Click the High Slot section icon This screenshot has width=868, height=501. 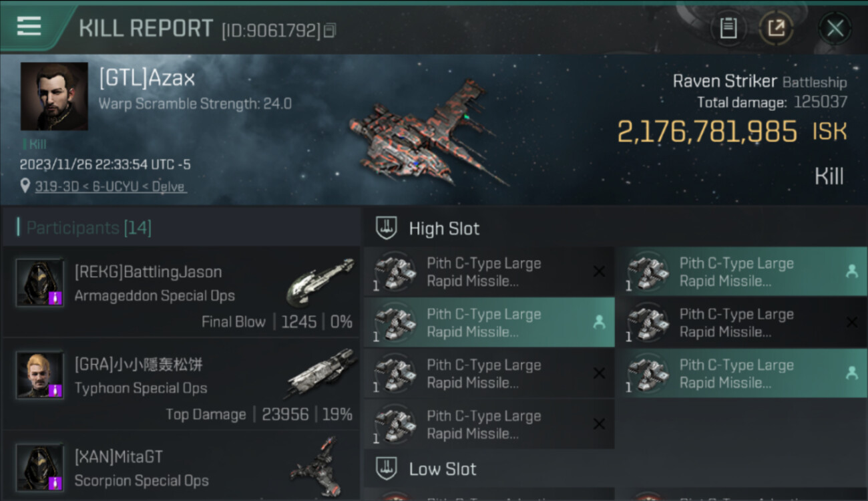[x=387, y=228]
